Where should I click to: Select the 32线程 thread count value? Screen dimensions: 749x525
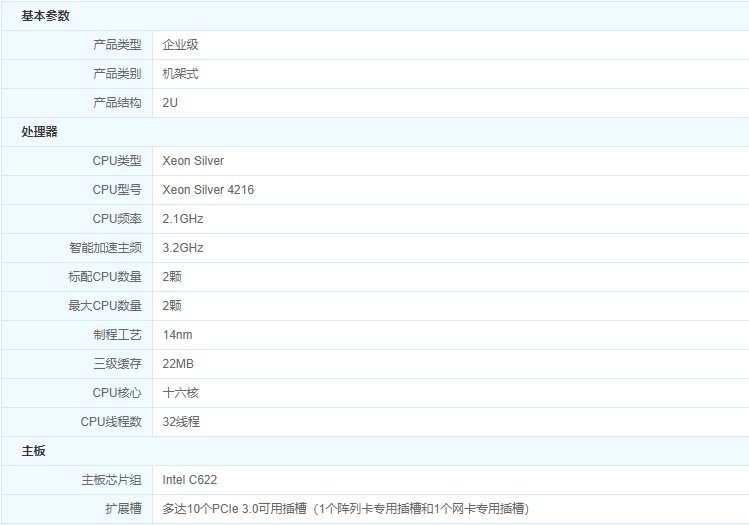tap(181, 422)
